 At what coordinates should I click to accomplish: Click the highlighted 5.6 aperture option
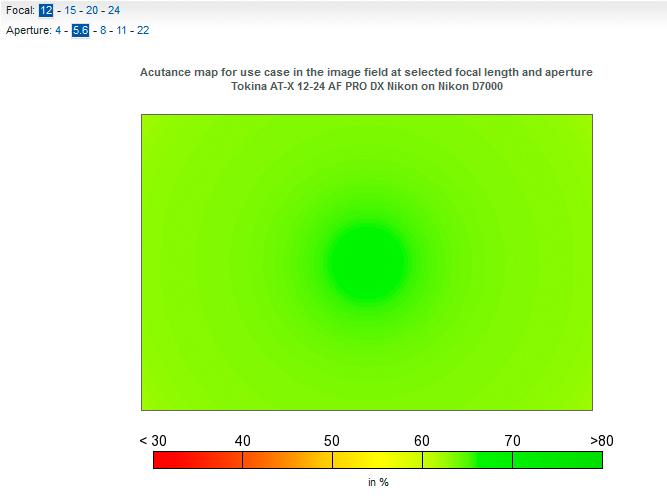(x=80, y=30)
